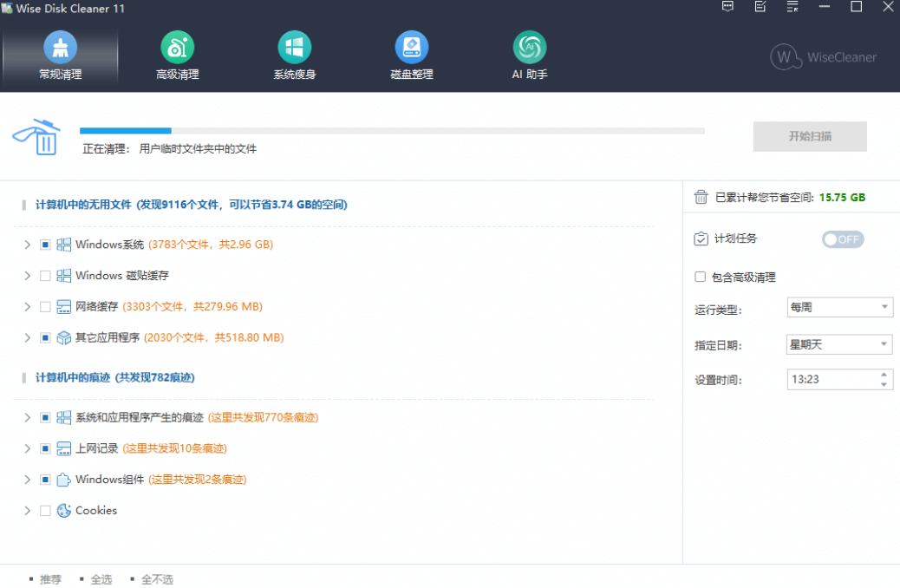This screenshot has height=588, width=900.
Task: Click the Windows系统 3783个文件 summary text
Action: [211, 245]
